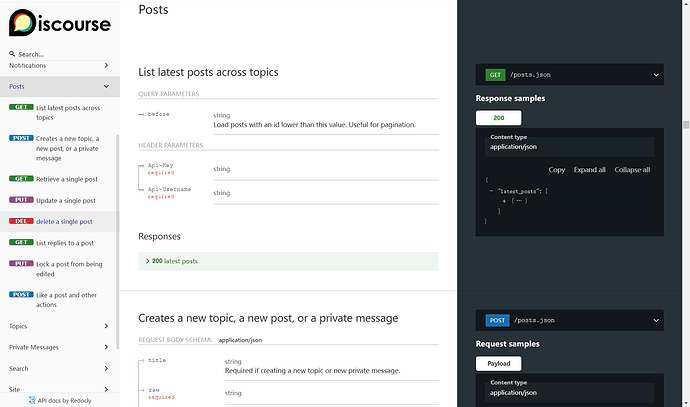
Task: Click the 'title' request body field
Action: click(157, 360)
